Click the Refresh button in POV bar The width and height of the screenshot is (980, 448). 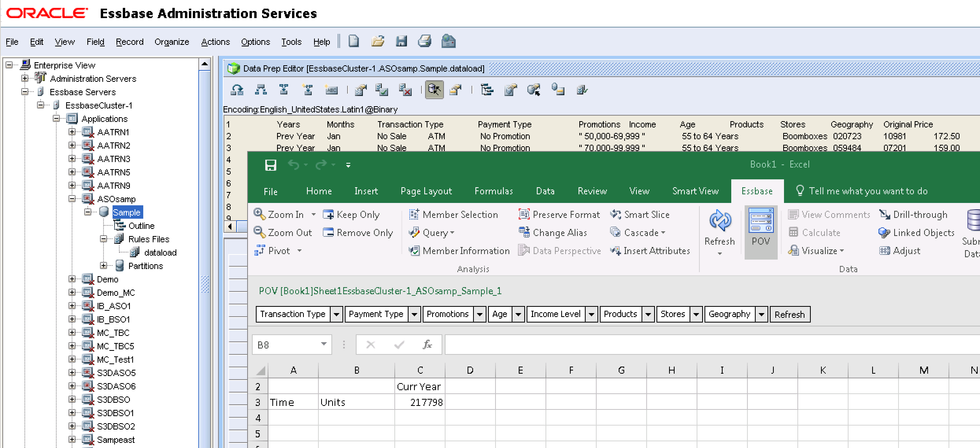(x=790, y=314)
